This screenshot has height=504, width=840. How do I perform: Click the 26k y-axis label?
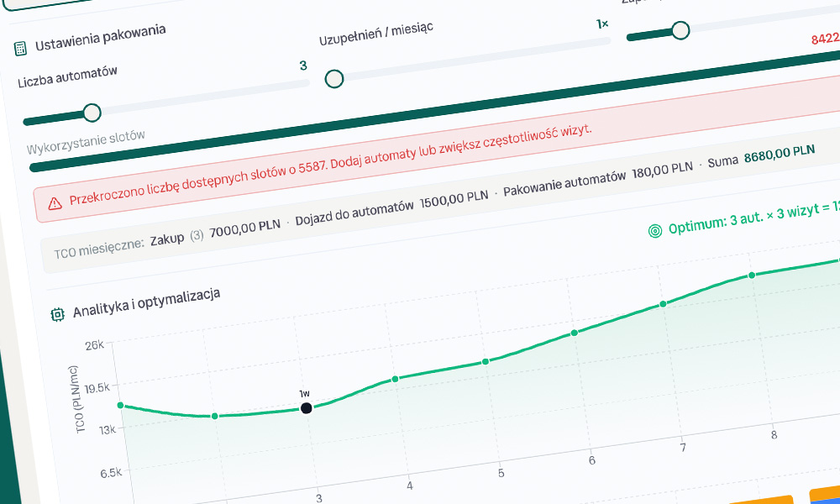point(94,344)
